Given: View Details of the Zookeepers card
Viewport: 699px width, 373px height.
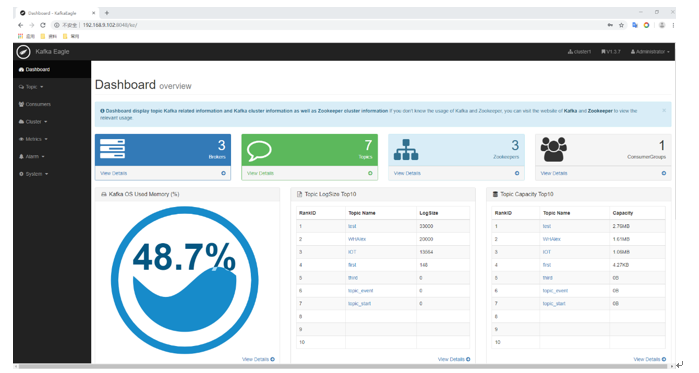Looking at the screenshot, I should click(407, 173).
